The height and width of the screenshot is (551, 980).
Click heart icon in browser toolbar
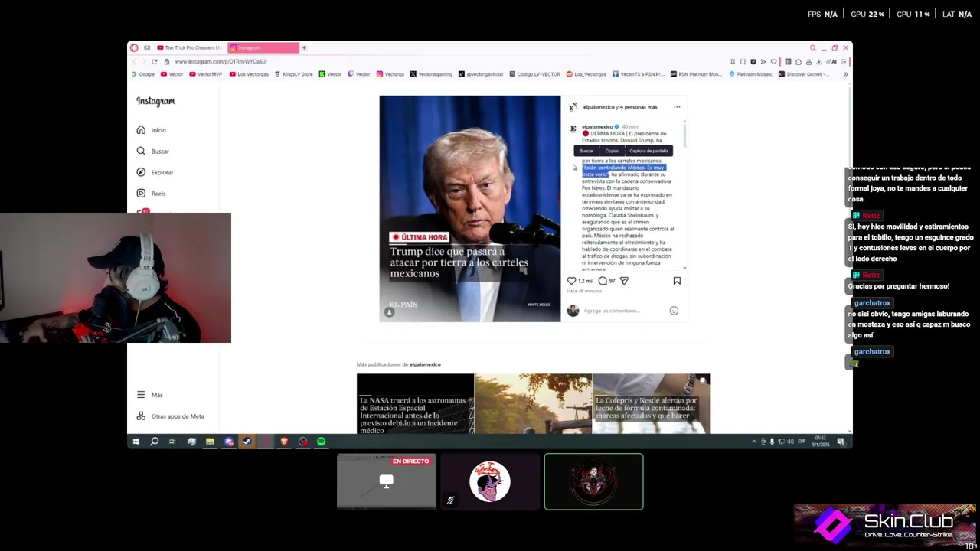pos(773,61)
